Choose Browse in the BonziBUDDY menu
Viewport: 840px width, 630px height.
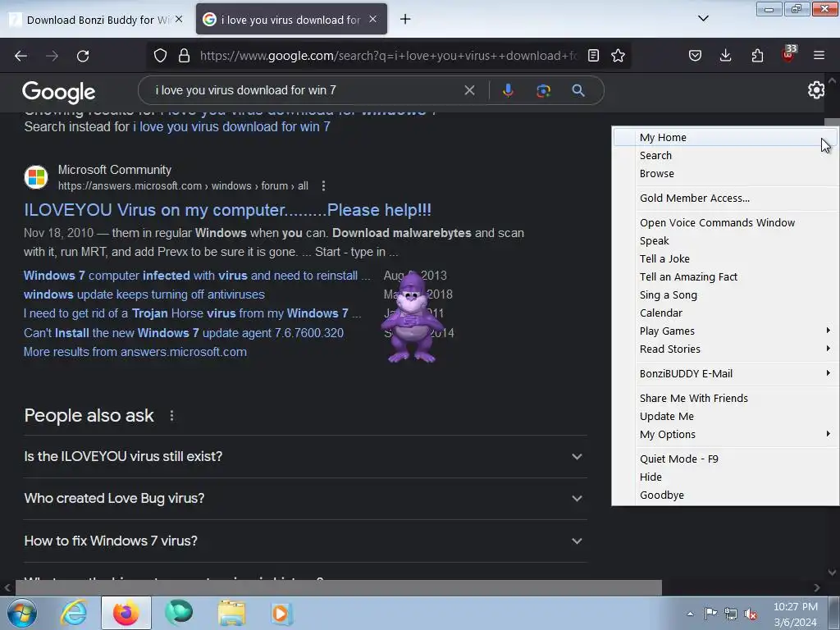pos(725,174)
